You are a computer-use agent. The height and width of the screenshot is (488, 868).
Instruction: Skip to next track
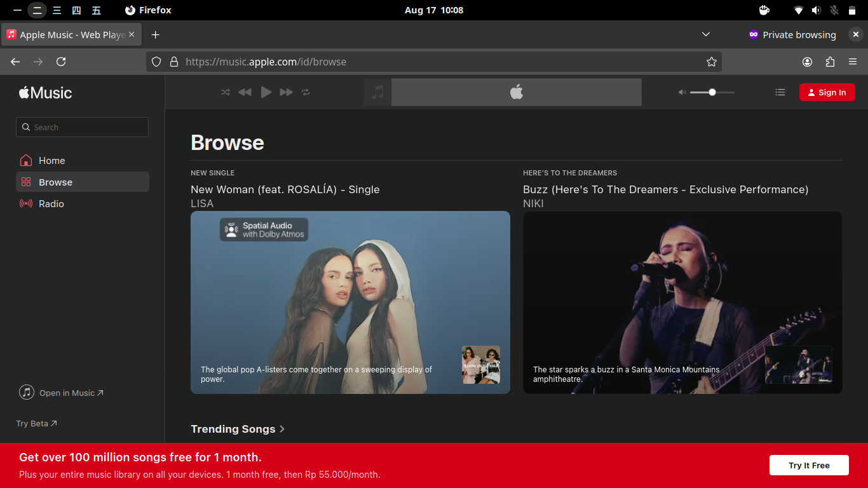click(287, 92)
